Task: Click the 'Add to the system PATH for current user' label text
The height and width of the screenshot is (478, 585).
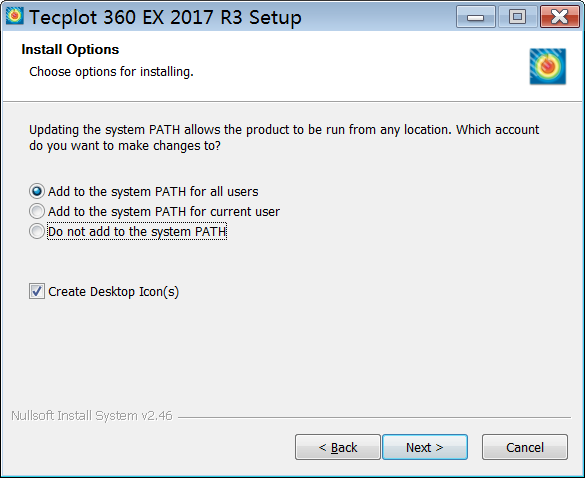Action: click(x=164, y=212)
